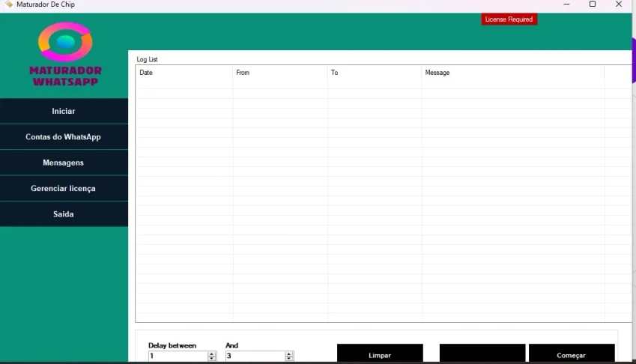Viewport: 636px width, 364px height.
Task: Increase the Delay between value
Action: tap(212, 354)
